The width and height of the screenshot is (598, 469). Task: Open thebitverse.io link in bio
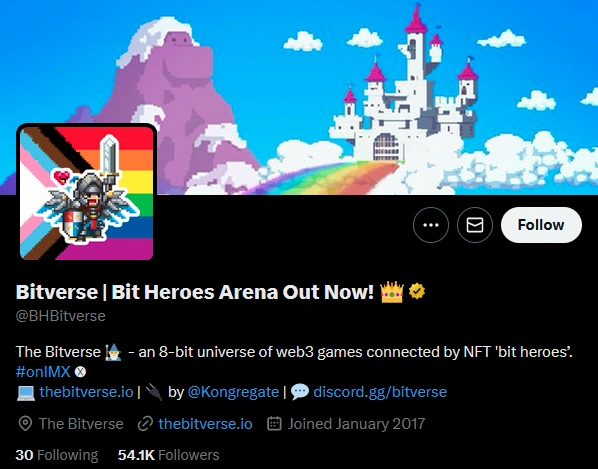tap(86, 392)
